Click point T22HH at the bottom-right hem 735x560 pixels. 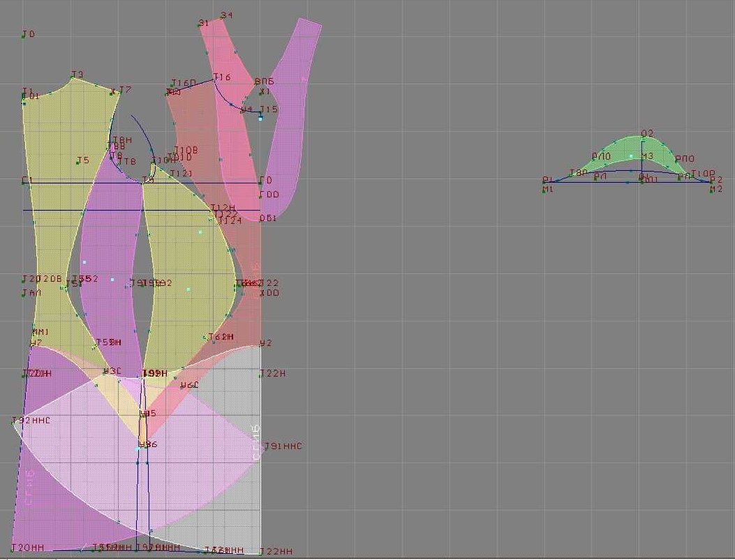(x=261, y=552)
